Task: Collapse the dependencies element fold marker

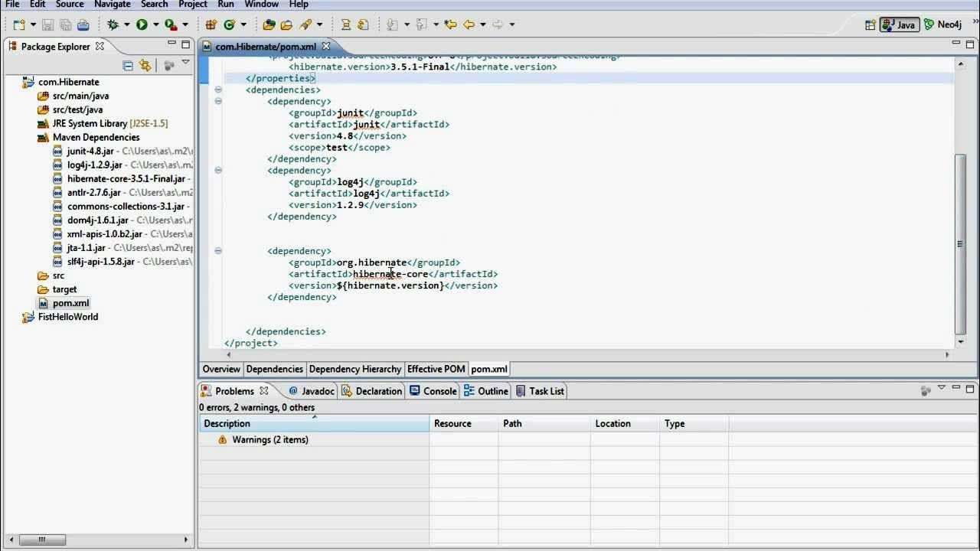Action: click(x=218, y=90)
